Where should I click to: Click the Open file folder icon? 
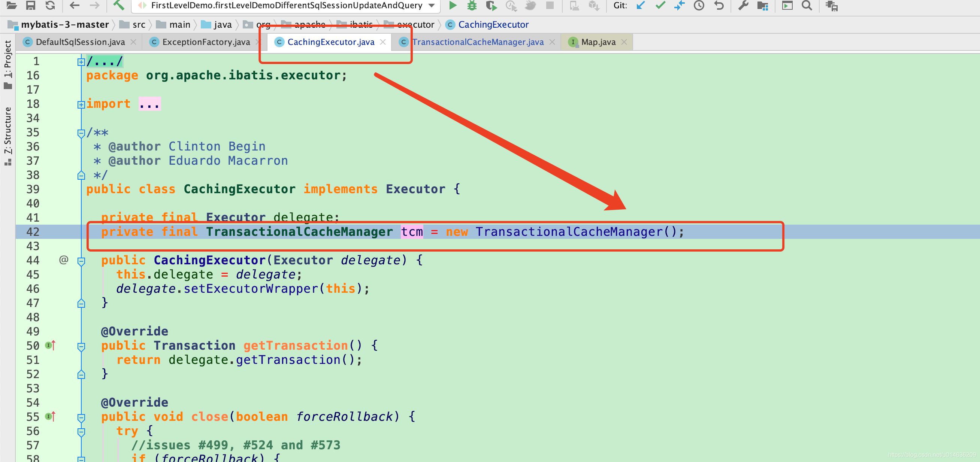[x=11, y=5]
